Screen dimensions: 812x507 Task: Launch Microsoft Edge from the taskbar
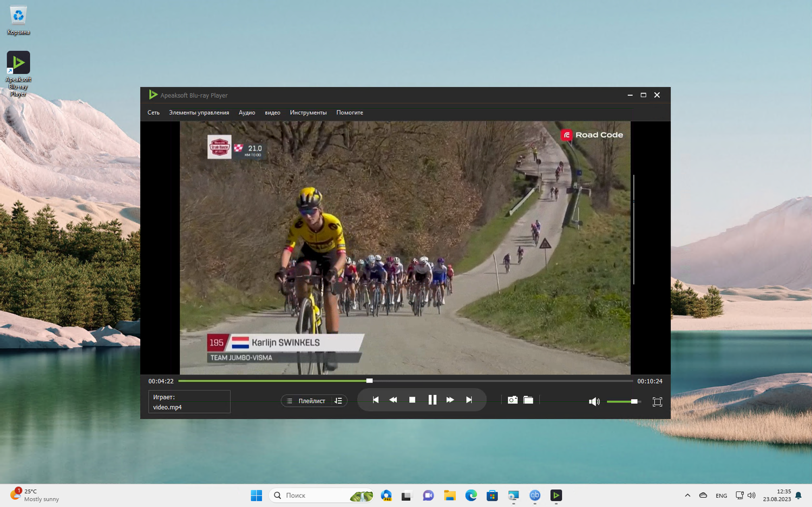click(471, 495)
